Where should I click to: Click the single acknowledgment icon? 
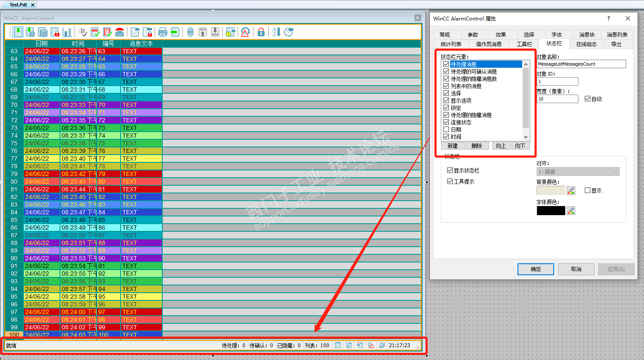[95, 32]
